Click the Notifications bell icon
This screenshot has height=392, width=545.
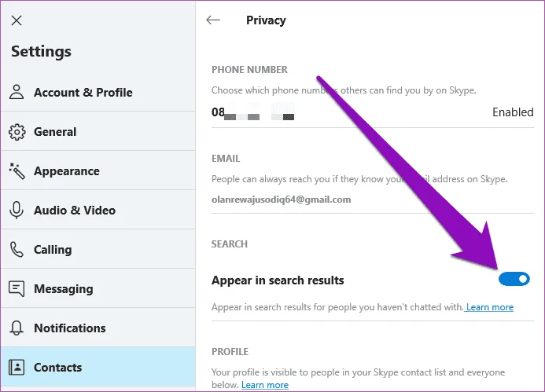coord(17,328)
